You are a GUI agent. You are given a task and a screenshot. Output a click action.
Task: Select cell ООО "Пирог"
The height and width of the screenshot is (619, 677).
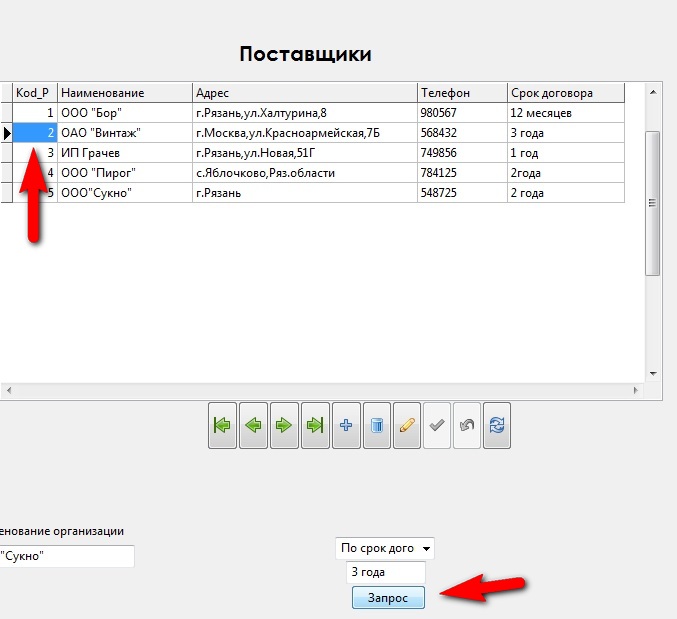[125, 173]
